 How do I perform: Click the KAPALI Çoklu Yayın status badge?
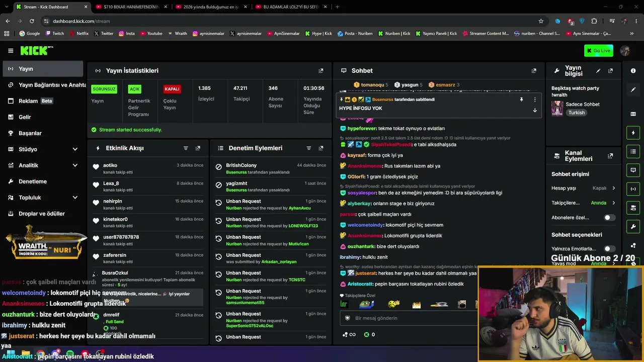coord(172,89)
